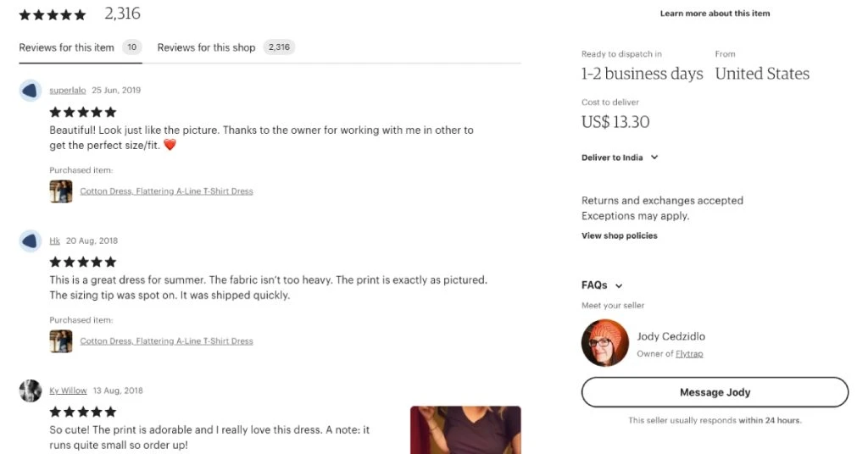Viewport: 868px width, 454px height.
Task: Click Hk's blue avatar icon
Action: (x=31, y=241)
